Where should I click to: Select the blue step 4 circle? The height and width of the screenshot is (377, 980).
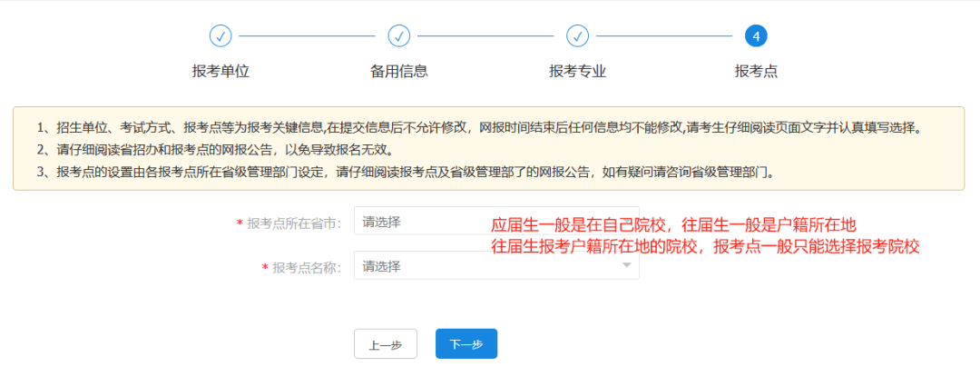click(756, 36)
